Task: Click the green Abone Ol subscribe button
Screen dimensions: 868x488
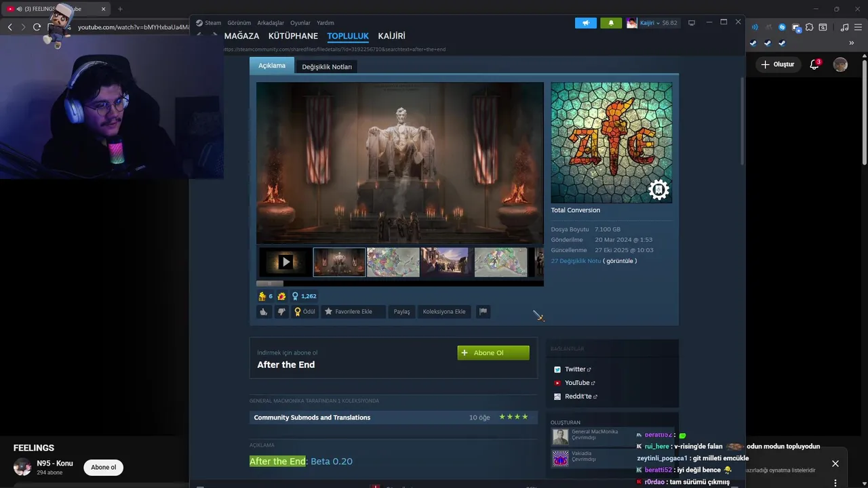Action: (x=493, y=352)
